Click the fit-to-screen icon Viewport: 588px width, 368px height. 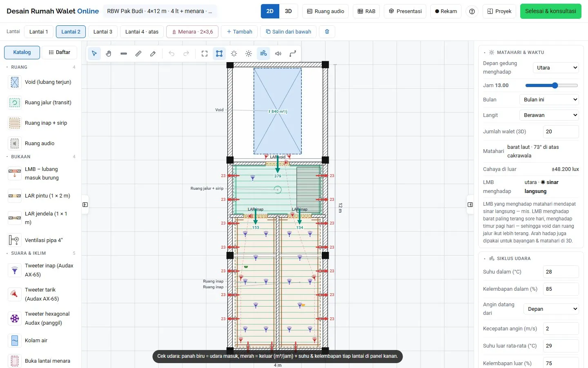[x=205, y=54]
